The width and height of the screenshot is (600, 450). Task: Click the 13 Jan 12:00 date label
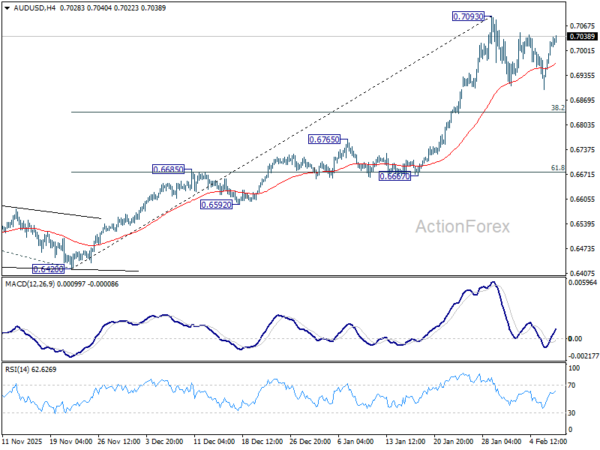(x=405, y=442)
